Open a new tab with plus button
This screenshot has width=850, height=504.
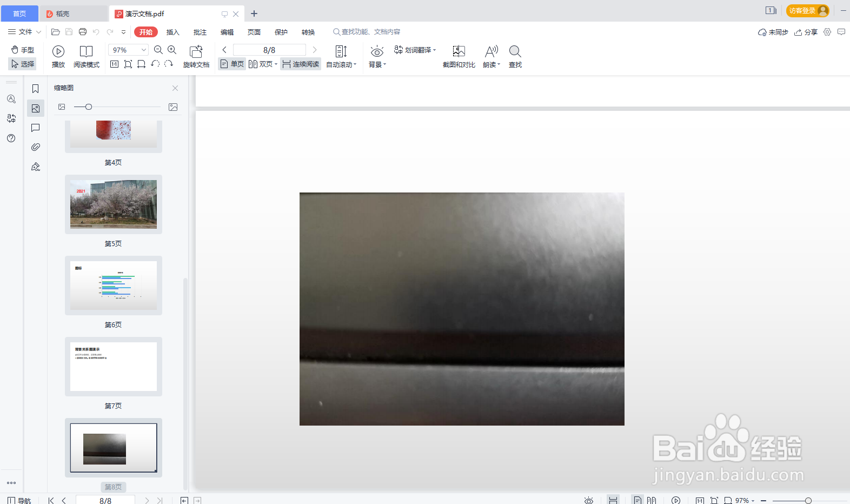click(x=254, y=14)
